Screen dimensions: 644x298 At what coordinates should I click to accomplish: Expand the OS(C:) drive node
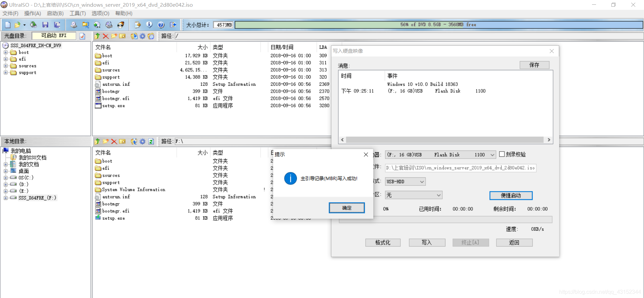[6, 178]
